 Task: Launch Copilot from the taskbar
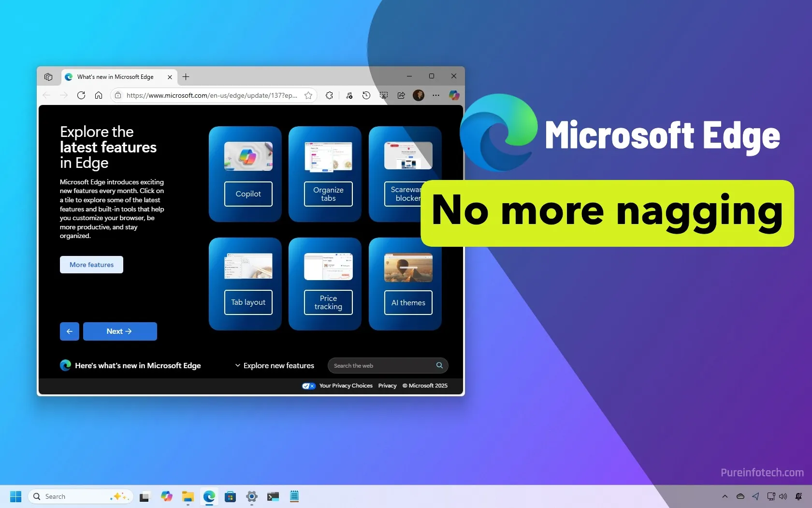[167, 496]
